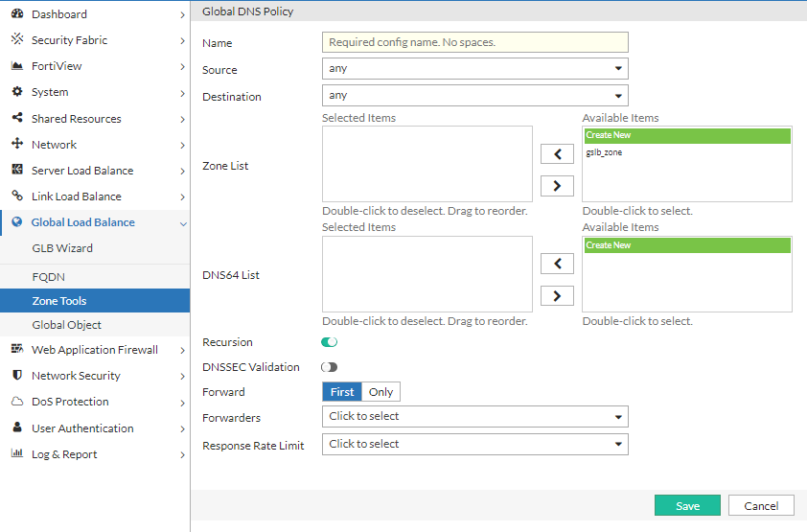Open the Source dropdown
Image resolution: width=807 pixels, height=532 pixels.
474,69
